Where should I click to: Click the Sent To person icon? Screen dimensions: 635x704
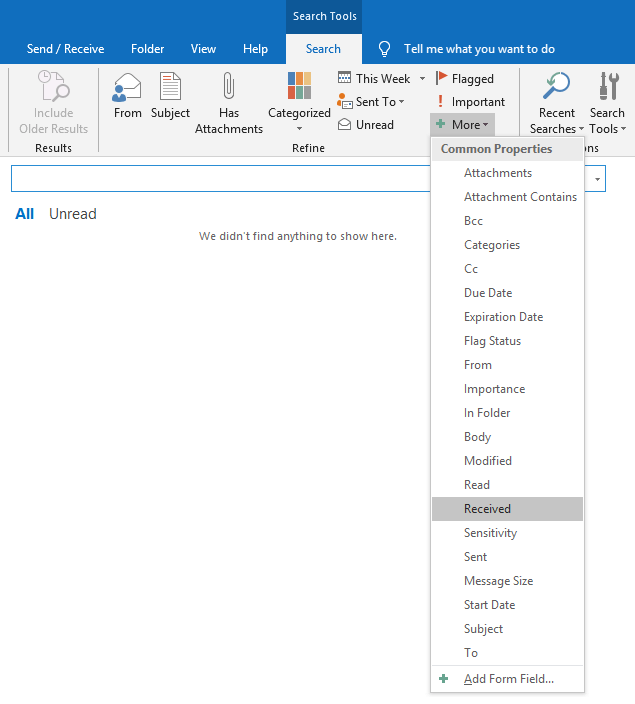pyautogui.click(x=344, y=101)
